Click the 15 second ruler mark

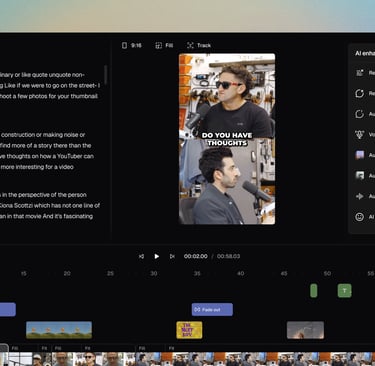pyautogui.click(x=24, y=274)
